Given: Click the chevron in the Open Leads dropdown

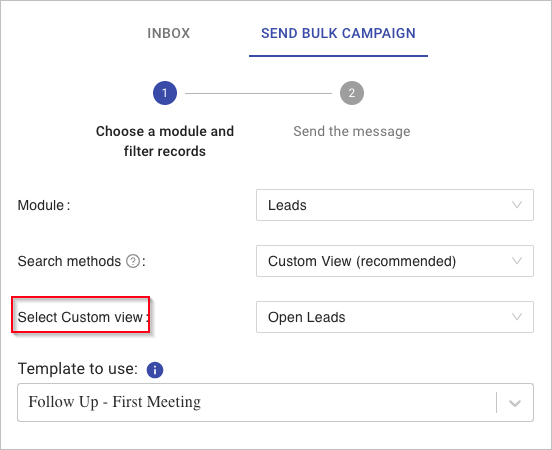Looking at the screenshot, I should coord(517,317).
